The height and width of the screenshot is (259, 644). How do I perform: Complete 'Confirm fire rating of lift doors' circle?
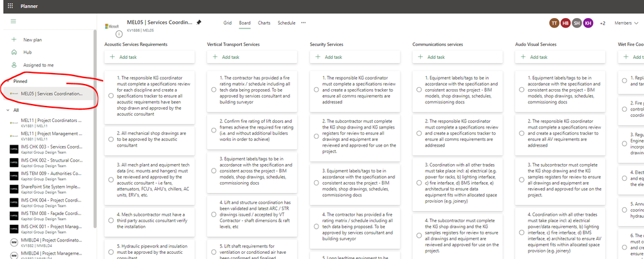click(x=213, y=130)
